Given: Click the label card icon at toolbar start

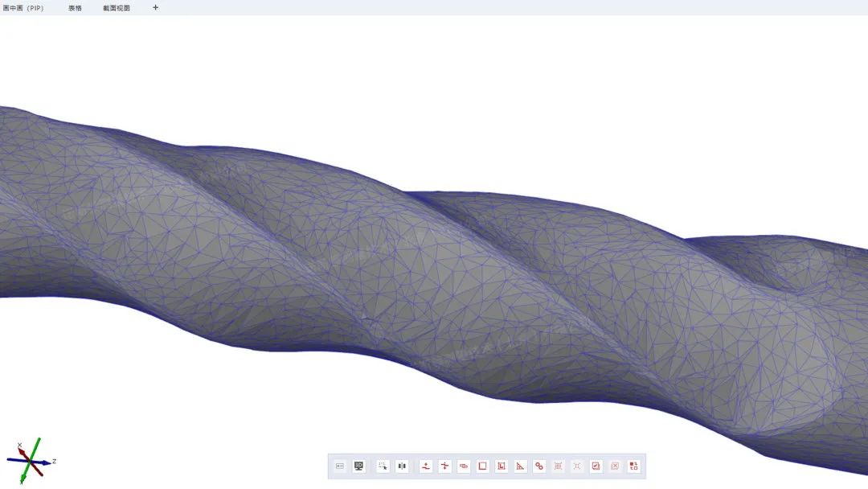Looking at the screenshot, I should click(340, 466).
